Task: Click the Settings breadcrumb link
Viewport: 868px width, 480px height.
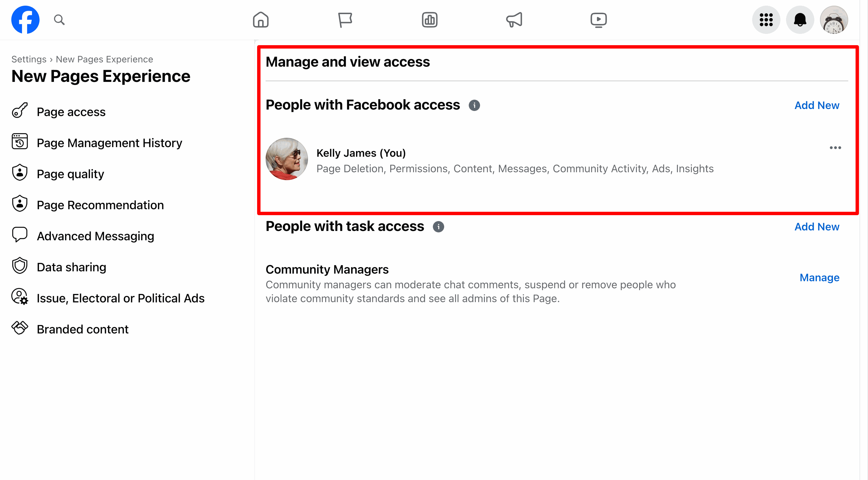Action: coord(29,59)
